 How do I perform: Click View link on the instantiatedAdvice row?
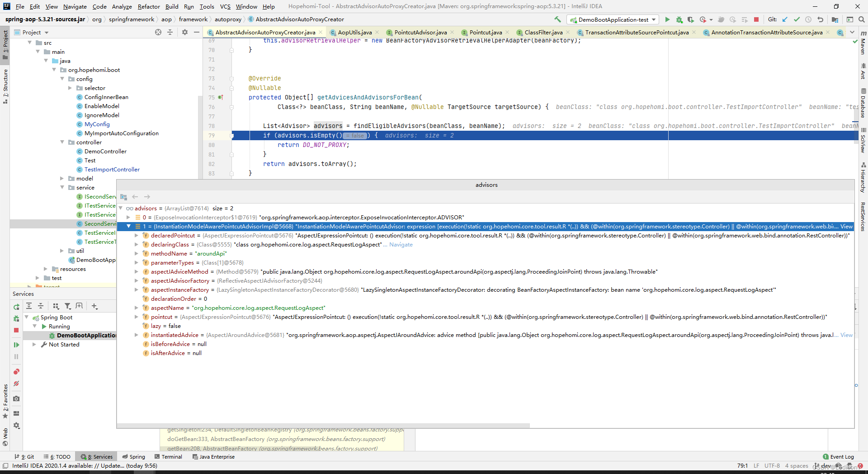tap(846, 335)
